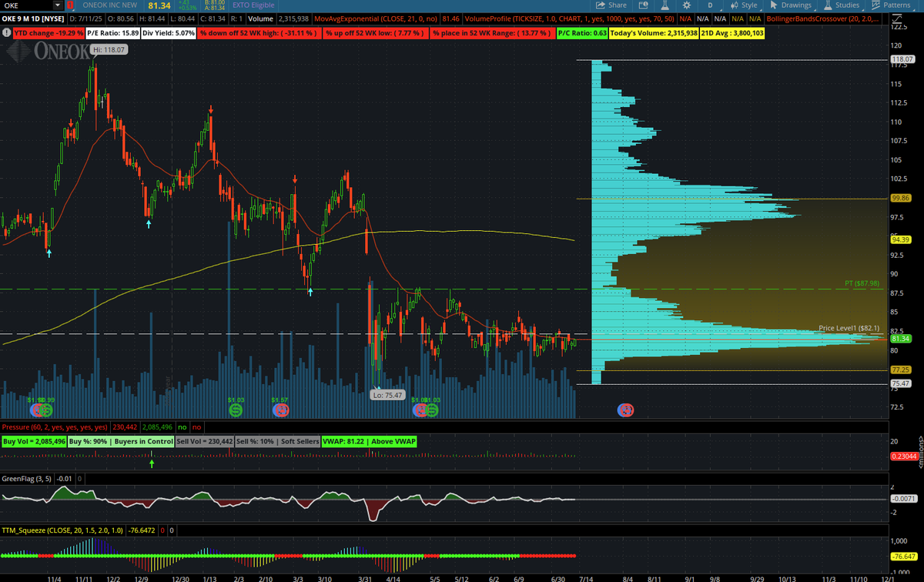This screenshot has height=582, width=924.
Task: Click the TTM_Squeeze study label
Action: [x=64, y=530]
